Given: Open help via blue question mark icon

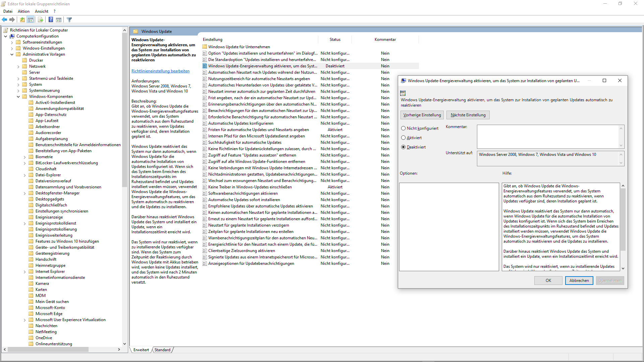Looking at the screenshot, I should (x=51, y=20).
